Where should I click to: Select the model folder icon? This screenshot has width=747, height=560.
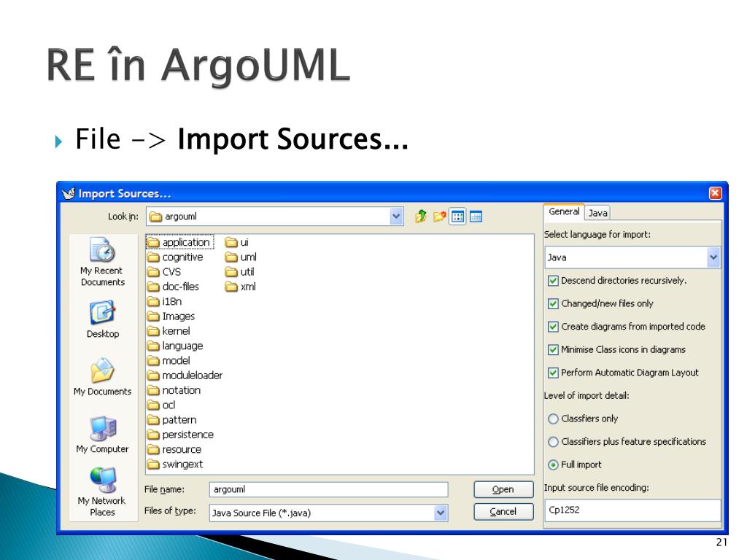pos(153,361)
